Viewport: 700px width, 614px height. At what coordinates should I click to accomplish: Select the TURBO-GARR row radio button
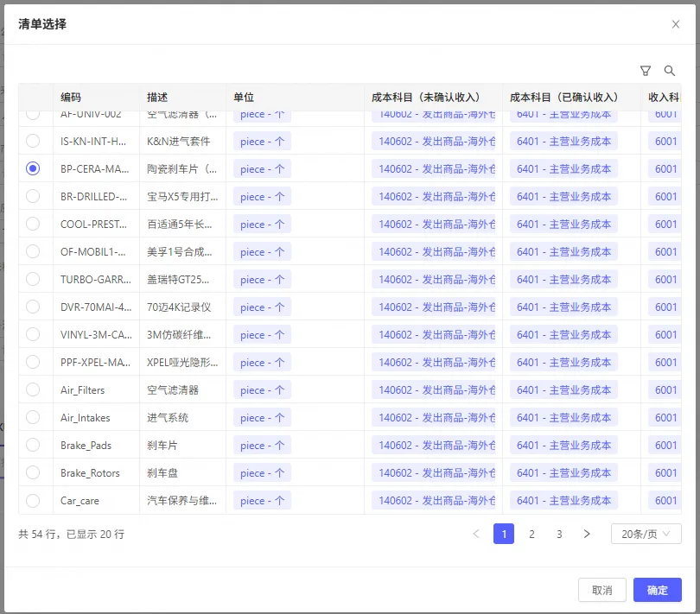33,279
